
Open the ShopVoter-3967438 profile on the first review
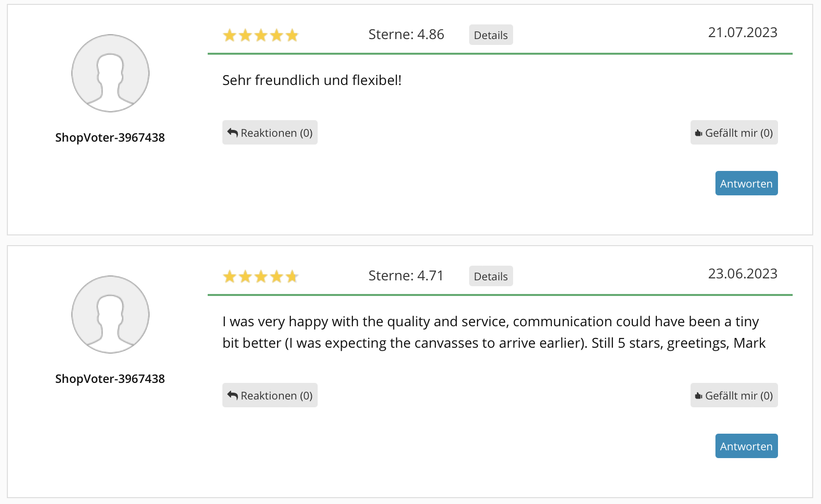click(x=110, y=138)
